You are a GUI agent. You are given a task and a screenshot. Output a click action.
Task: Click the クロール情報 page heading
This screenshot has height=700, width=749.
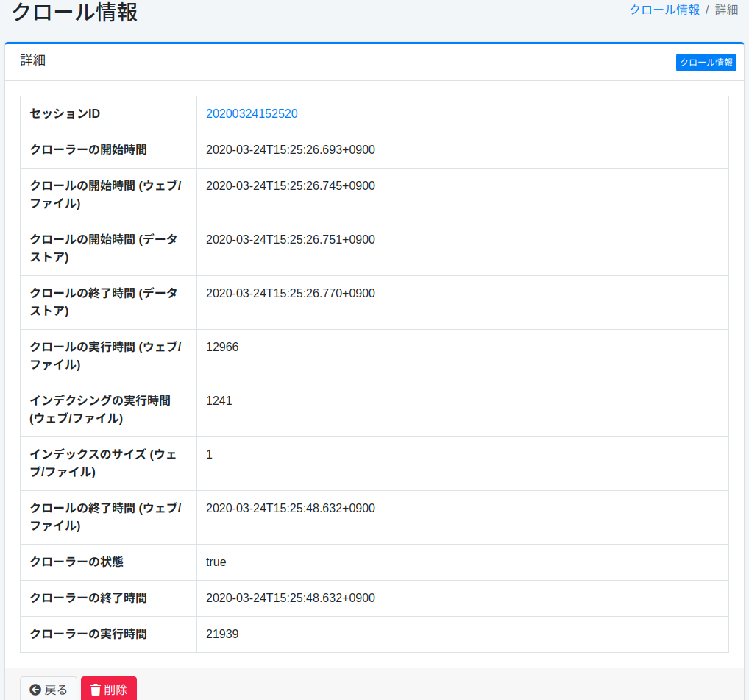(x=74, y=13)
